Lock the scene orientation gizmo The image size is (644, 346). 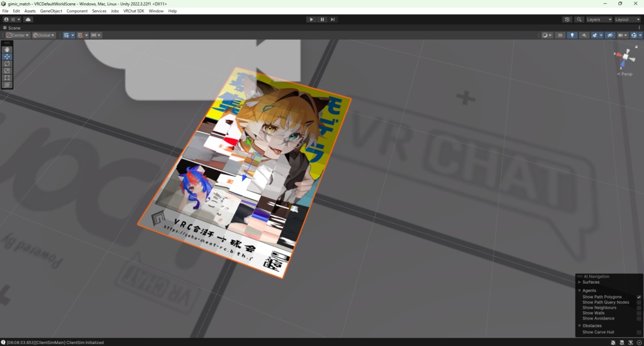point(636,47)
